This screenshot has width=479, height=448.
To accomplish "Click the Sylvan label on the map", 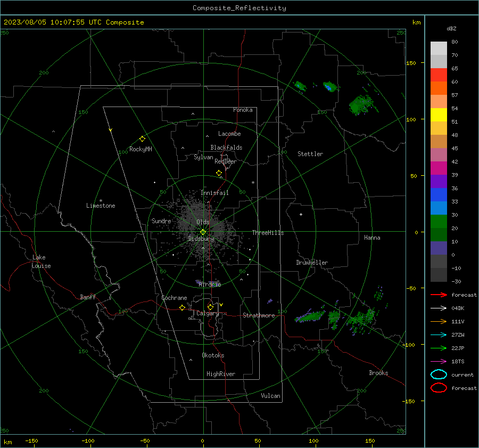I will pos(203,157).
